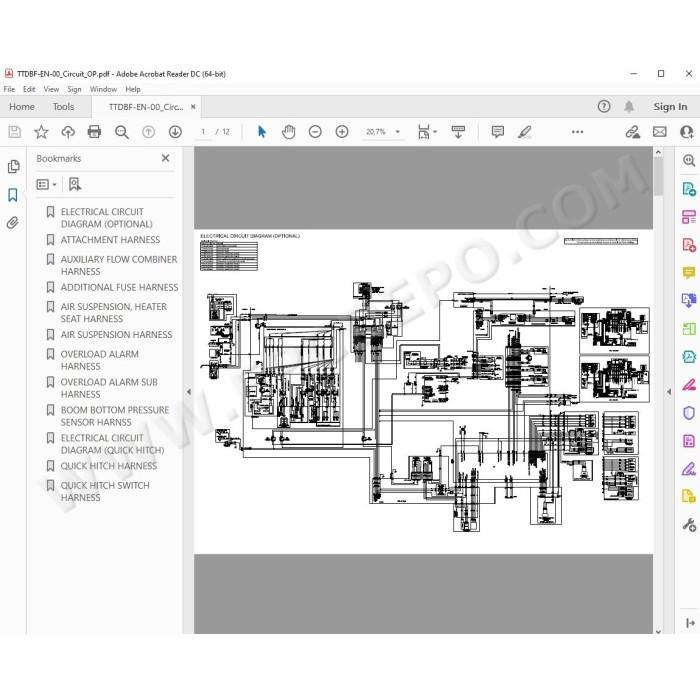Click the Save file icon

(14, 132)
